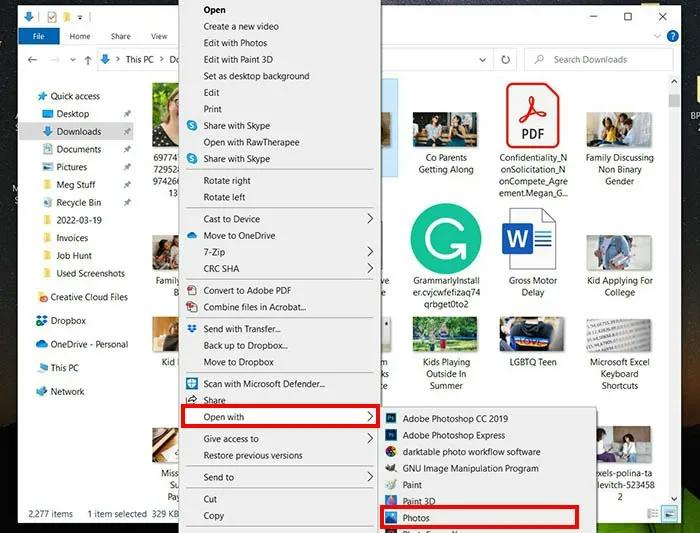Expand Give access to submenu
Image resolution: width=700 pixels, height=533 pixels.
coord(280,438)
